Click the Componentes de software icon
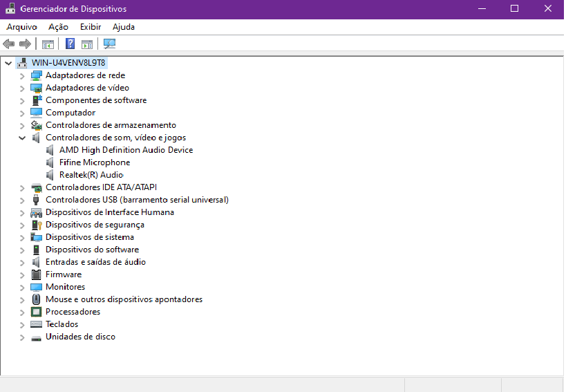The width and height of the screenshot is (566, 392). click(x=36, y=100)
